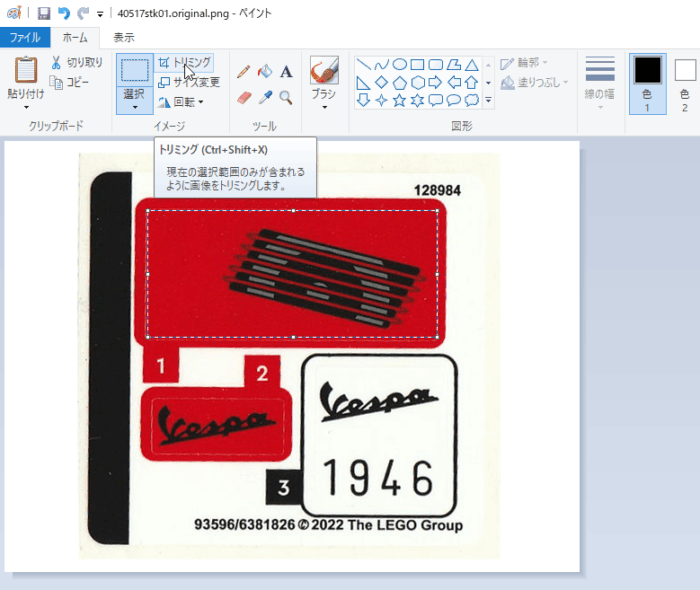Select the Oval callout shape
The image size is (700, 590).
454,100
